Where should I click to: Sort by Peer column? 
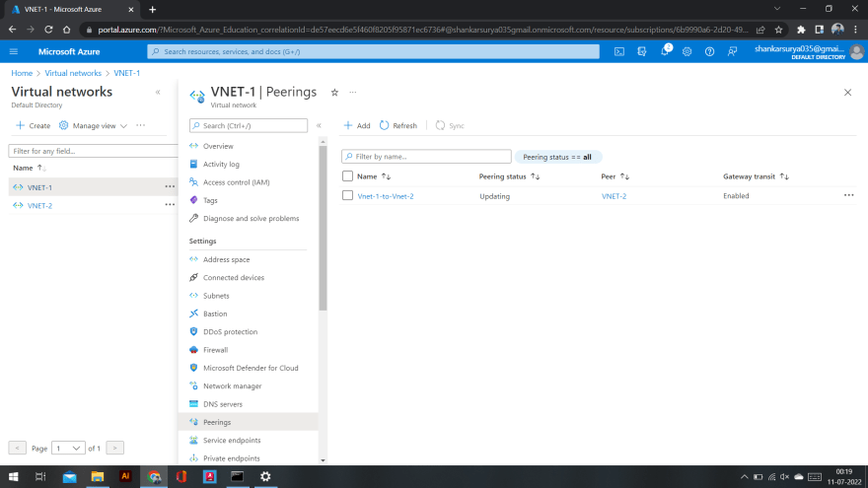click(615, 176)
